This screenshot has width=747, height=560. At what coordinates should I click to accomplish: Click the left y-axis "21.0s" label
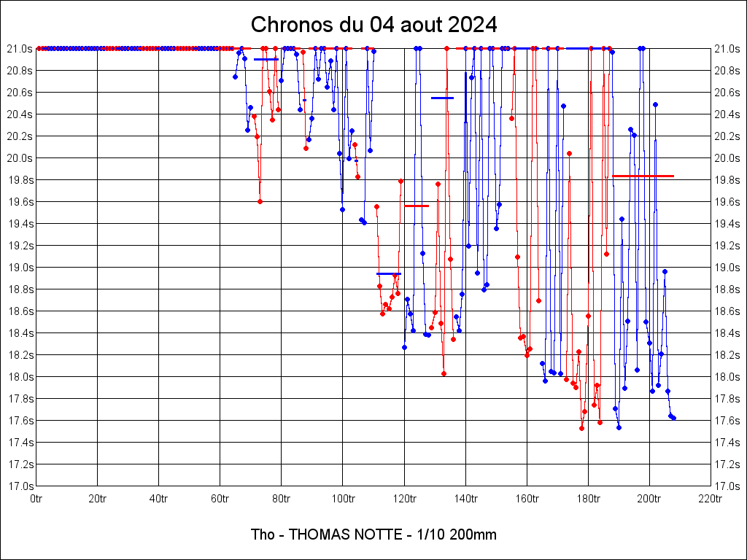[20, 49]
